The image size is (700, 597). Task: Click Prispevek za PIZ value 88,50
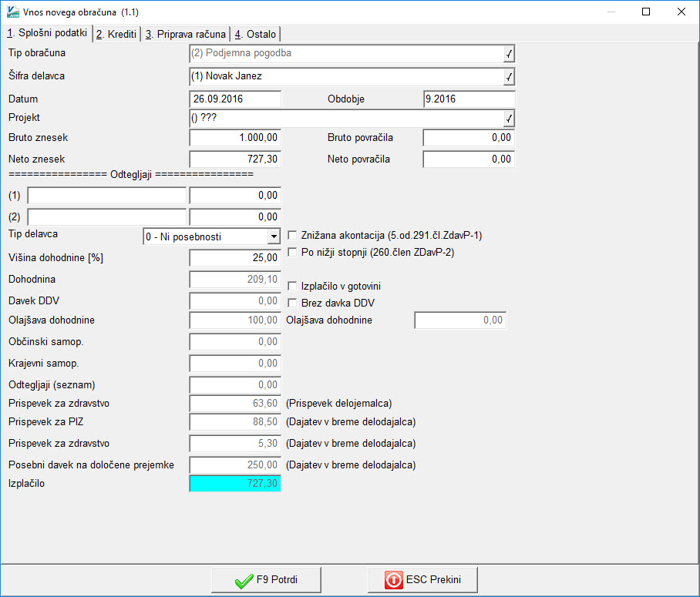click(235, 421)
